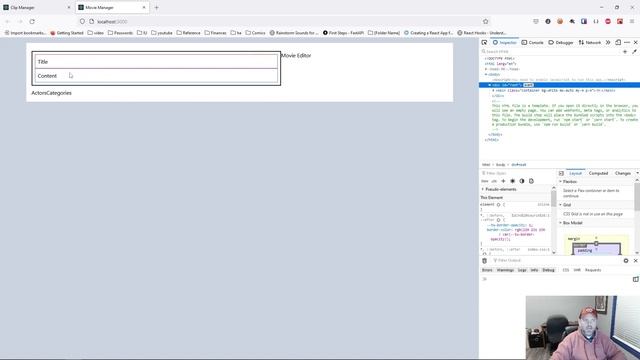Toggle Debug console filter
640x360 pixels.
[x=549, y=270]
